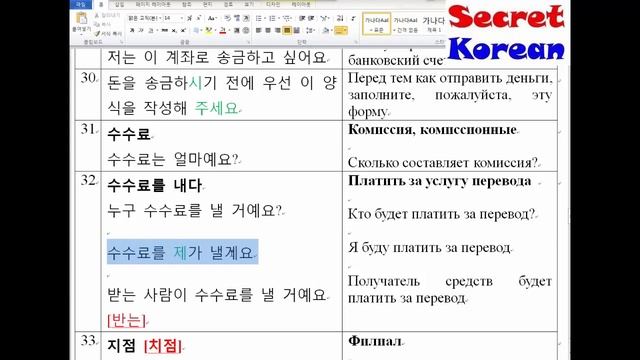Click the Text Effects icon
640x360 pixels.
coord(196,30)
